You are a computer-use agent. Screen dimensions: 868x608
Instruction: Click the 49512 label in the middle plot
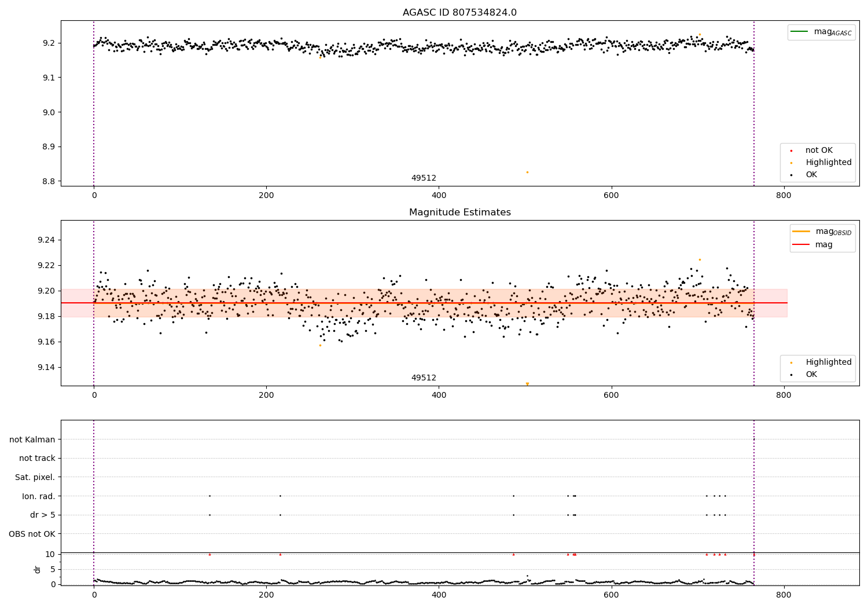424,378
